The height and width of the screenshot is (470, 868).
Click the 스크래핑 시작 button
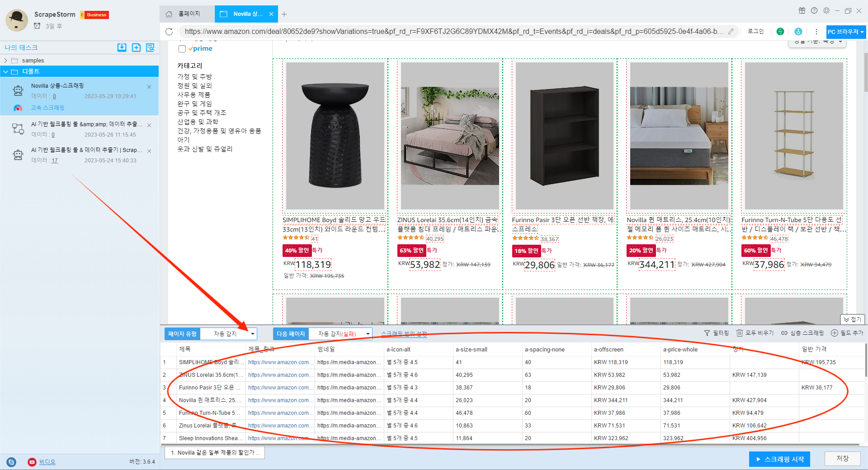tap(779, 459)
